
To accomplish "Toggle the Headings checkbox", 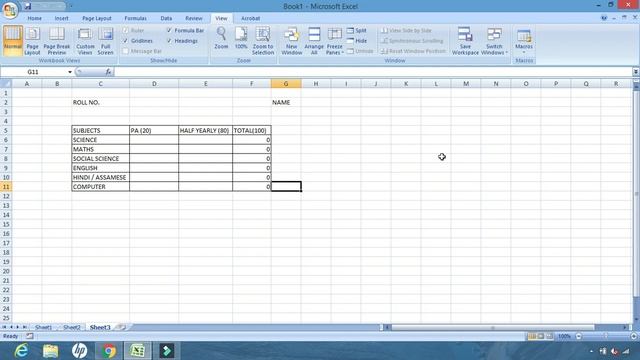I will pyautogui.click(x=169, y=40).
